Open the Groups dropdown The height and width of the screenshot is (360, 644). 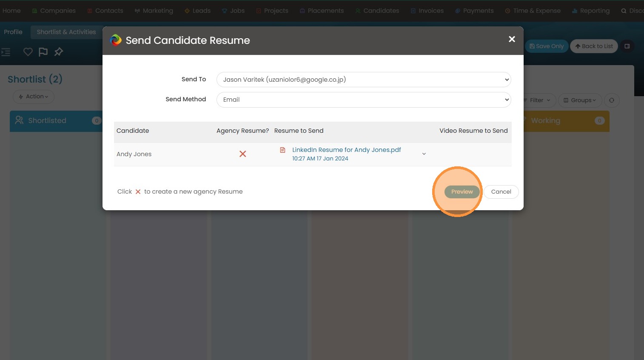tap(580, 100)
